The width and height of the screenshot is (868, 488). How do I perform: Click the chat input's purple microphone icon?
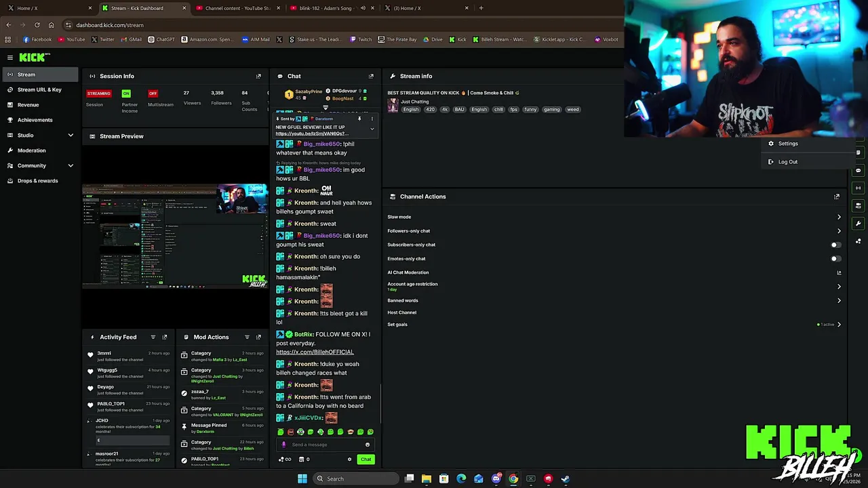click(284, 445)
